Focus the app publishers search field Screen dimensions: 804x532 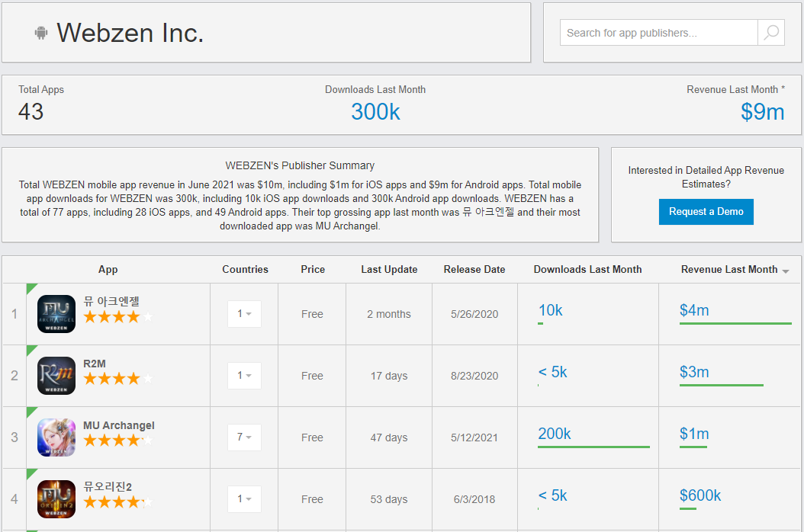tap(658, 33)
